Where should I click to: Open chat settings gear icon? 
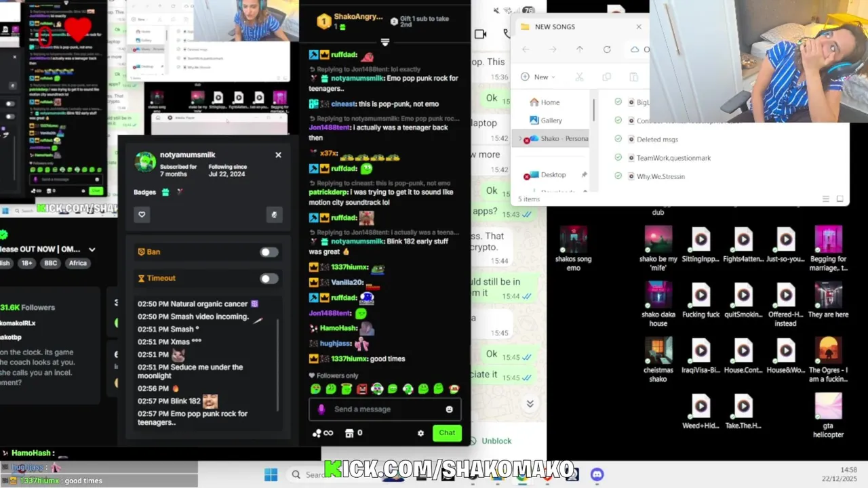[420, 433]
